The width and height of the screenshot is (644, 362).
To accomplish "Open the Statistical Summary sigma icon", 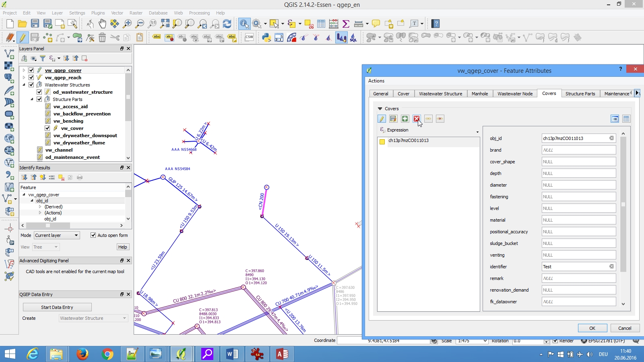I will 346,24.
